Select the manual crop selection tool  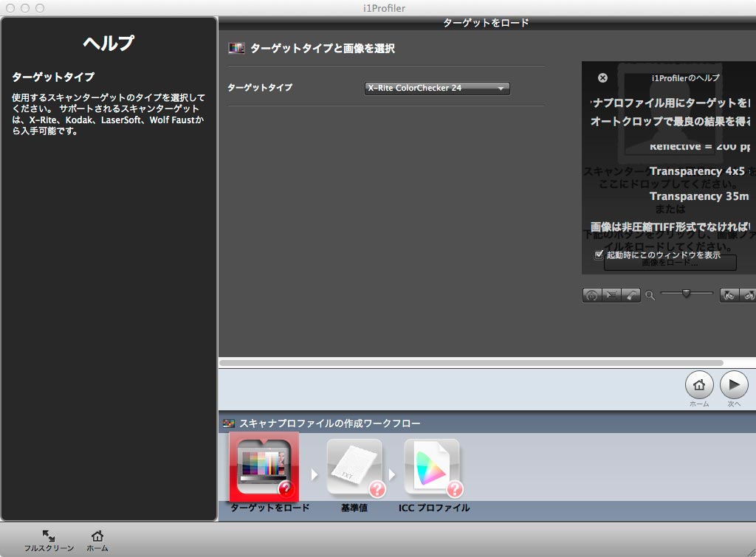pyautogui.click(x=611, y=295)
